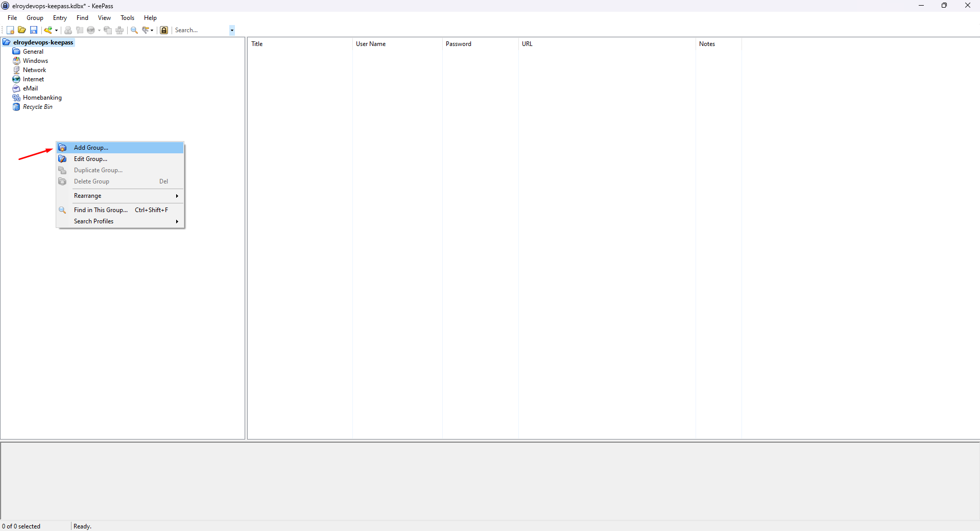The width and height of the screenshot is (980, 531).
Task: Click the Delete Group context menu item
Action: pos(120,181)
